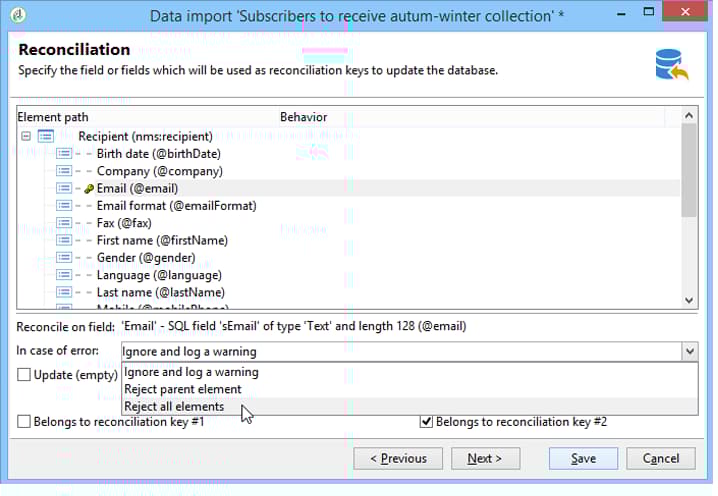Choose 'Reject all elements' option
The image size is (718, 496).
tap(410, 406)
